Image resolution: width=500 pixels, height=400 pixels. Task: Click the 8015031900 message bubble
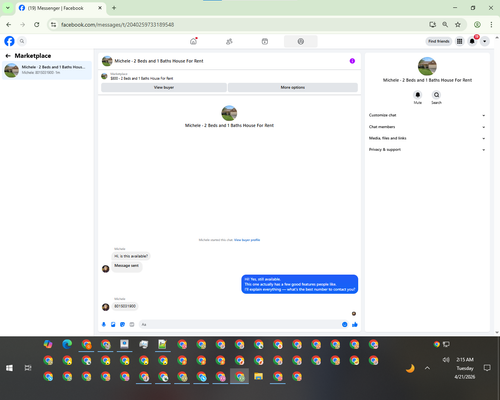coord(125,306)
